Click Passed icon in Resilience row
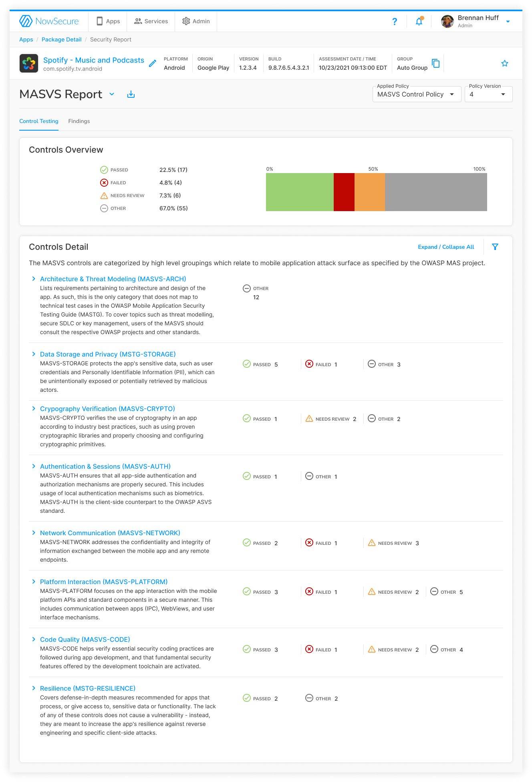 [x=247, y=698]
